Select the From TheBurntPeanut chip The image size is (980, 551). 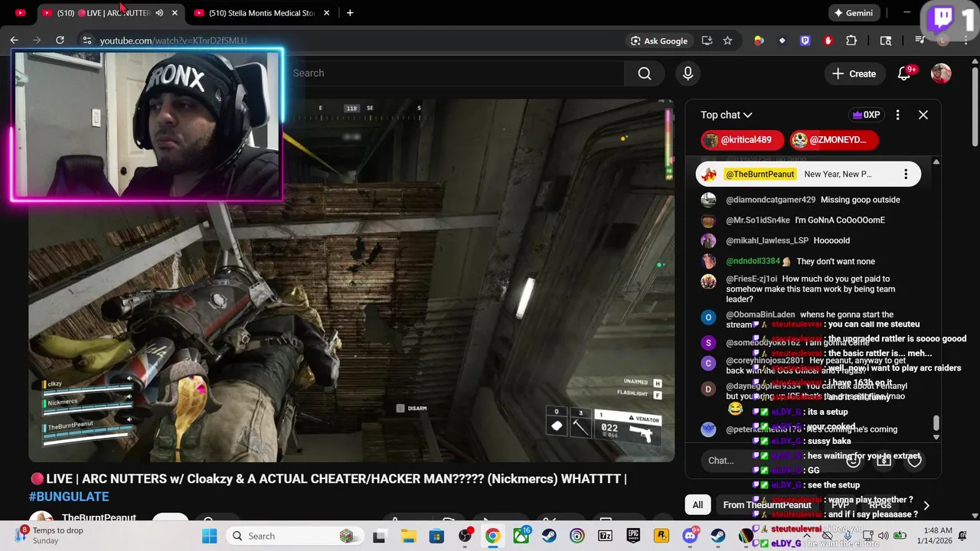click(x=767, y=505)
